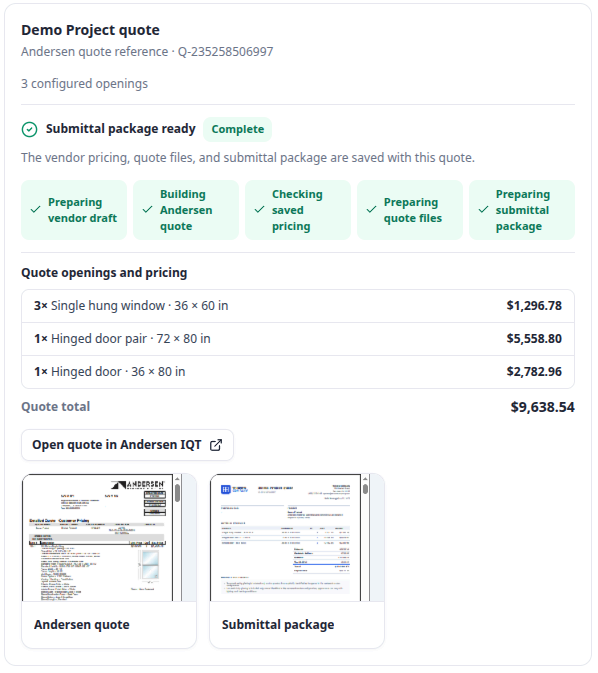This screenshot has height=673, width=598.
Task: Click the Preparing submittal package step label
Action: pos(522,210)
